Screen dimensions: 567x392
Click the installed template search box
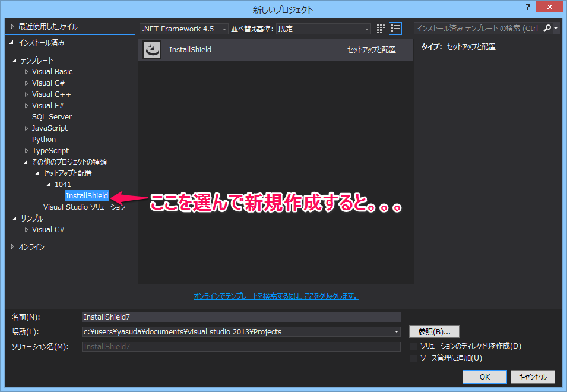479,28
